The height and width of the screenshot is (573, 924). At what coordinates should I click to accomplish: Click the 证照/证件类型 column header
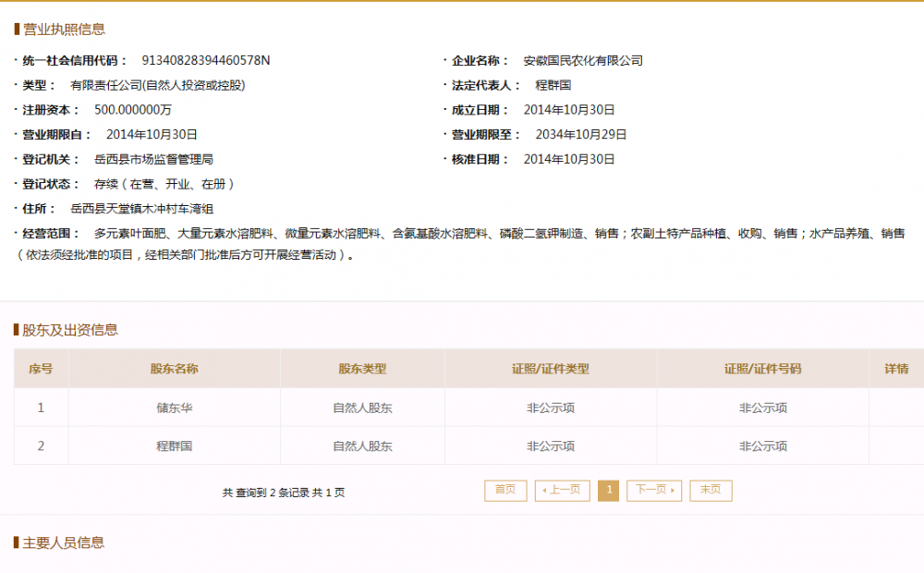tap(551, 369)
